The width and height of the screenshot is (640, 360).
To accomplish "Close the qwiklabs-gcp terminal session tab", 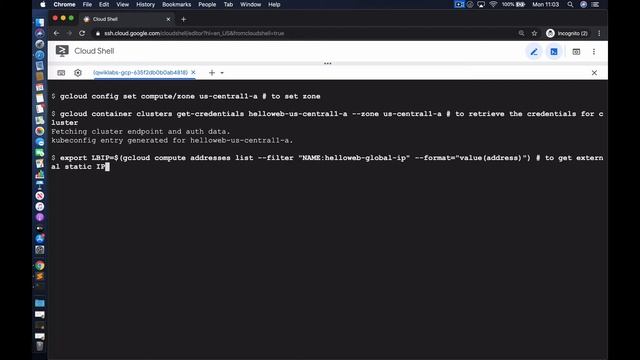I will [193, 72].
